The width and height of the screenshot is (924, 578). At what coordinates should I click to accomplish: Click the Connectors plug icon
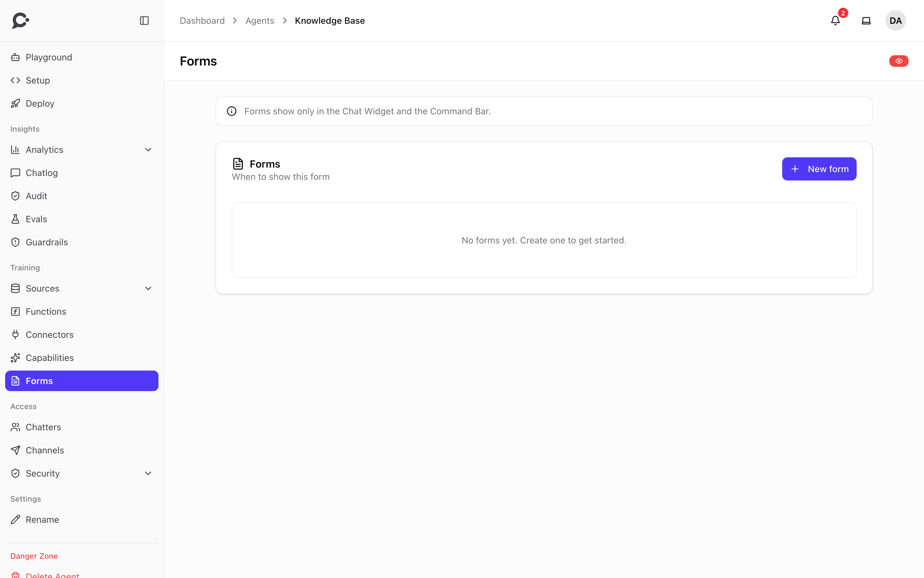pos(15,335)
